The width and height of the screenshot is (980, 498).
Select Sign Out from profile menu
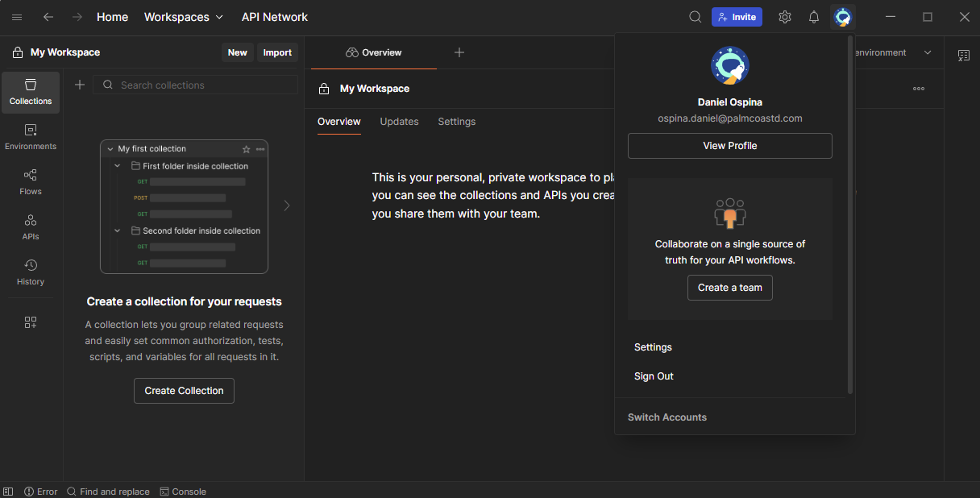(x=654, y=376)
